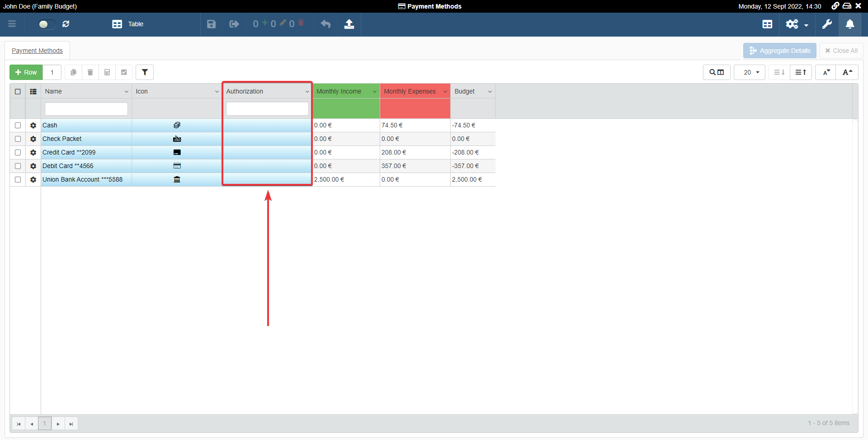This screenshot has width=868, height=440.
Task: Open the page size 20 dropdown
Action: click(x=750, y=72)
